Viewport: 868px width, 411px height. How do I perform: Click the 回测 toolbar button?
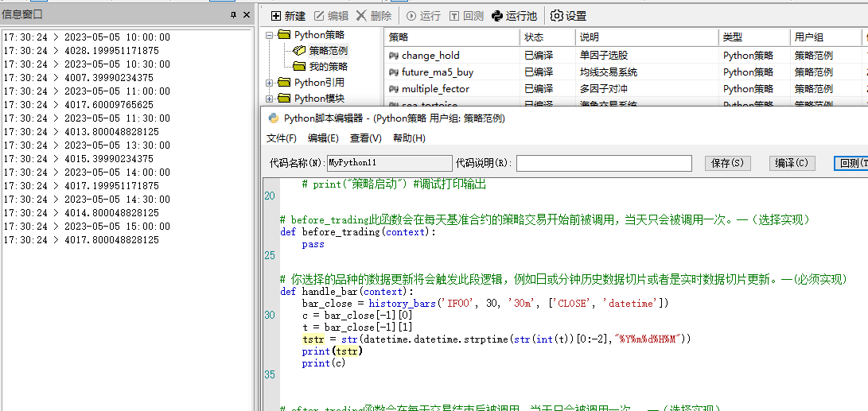pos(466,16)
